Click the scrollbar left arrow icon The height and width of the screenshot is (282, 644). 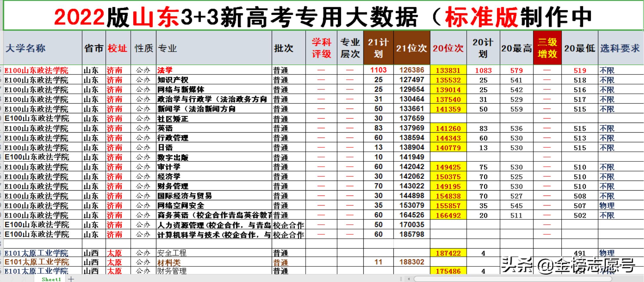(409, 279)
